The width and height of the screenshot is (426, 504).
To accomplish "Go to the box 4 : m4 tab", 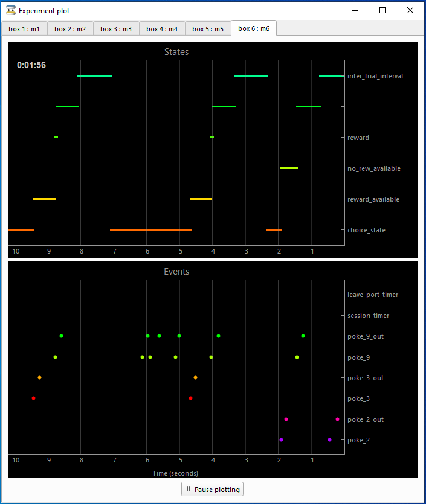I will [162, 29].
